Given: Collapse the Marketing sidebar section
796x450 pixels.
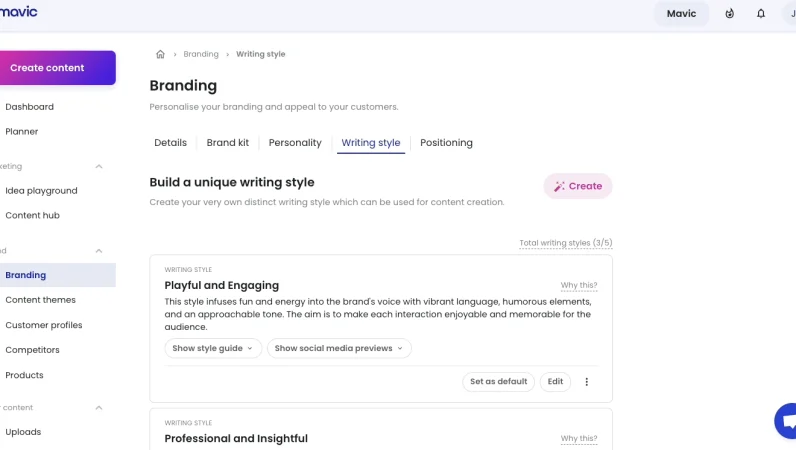Looking at the screenshot, I should pos(99,166).
